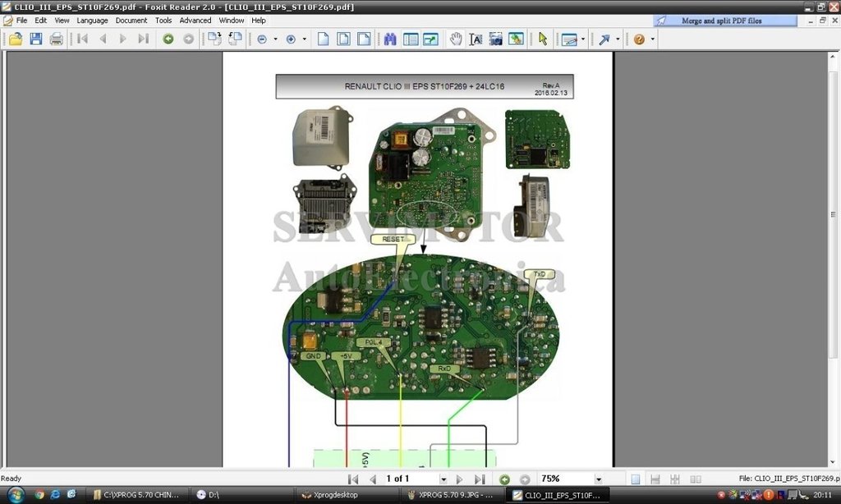
Task: Go to last page via status bar
Action: click(480, 479)
